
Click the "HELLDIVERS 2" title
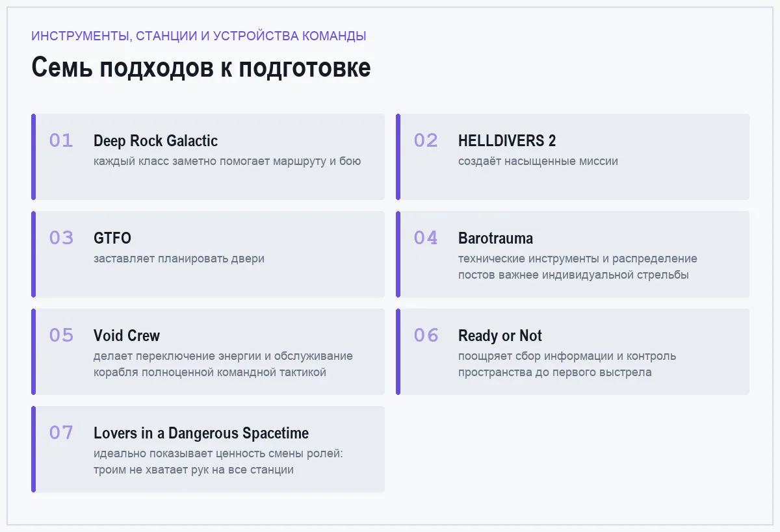(x=507, y=141)
